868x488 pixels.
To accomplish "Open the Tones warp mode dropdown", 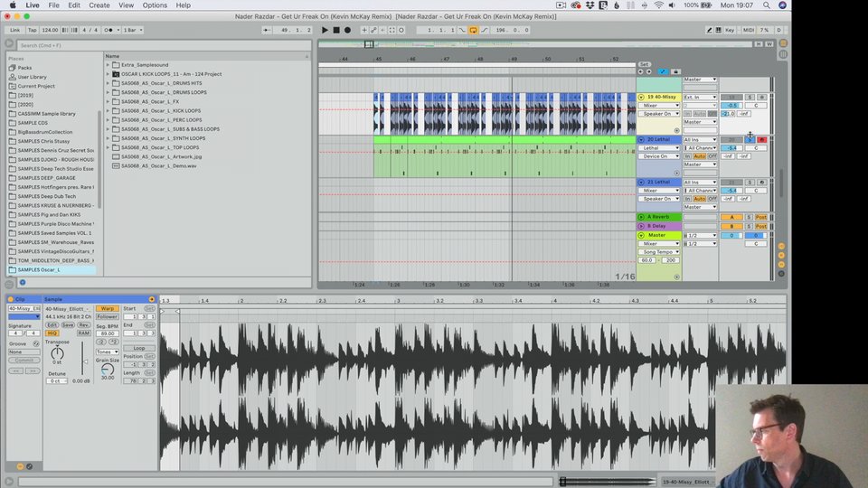I will pyautogui.click(x=107, y=352).
